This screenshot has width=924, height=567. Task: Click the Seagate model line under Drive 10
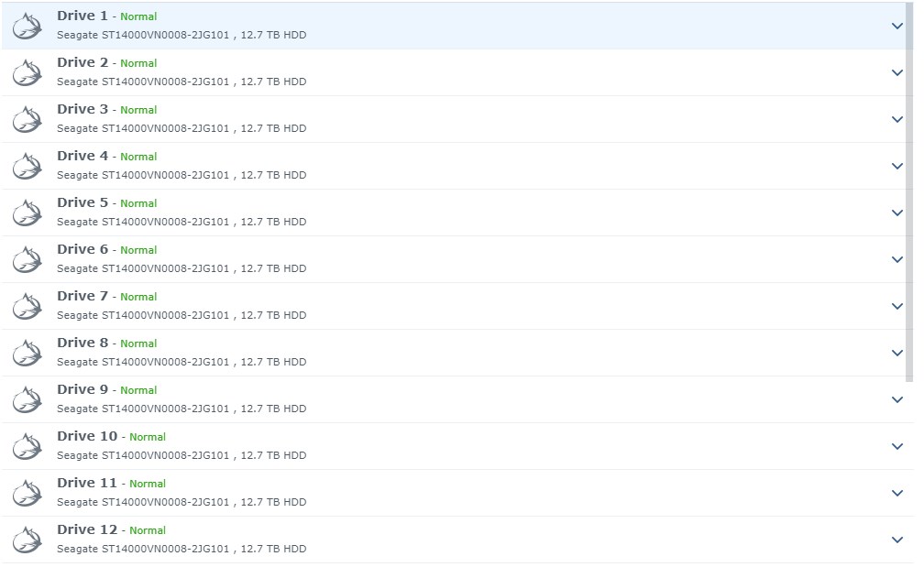coord(181,455)
